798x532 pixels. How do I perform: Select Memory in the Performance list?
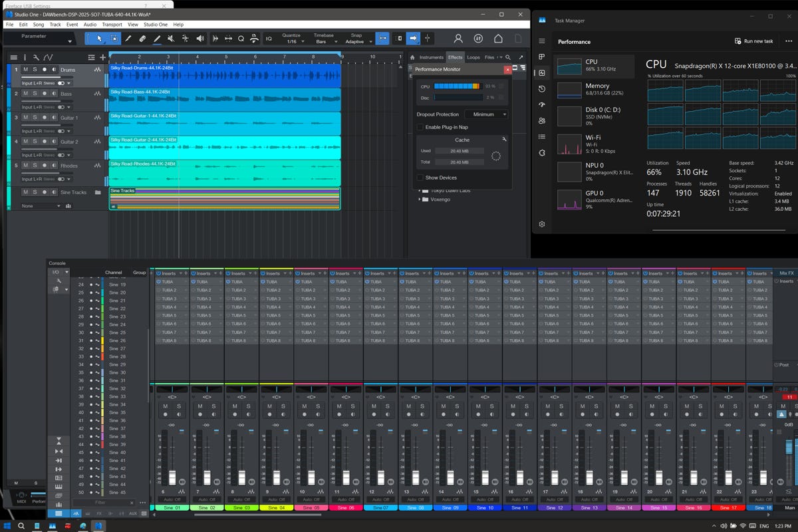point(597,89)
